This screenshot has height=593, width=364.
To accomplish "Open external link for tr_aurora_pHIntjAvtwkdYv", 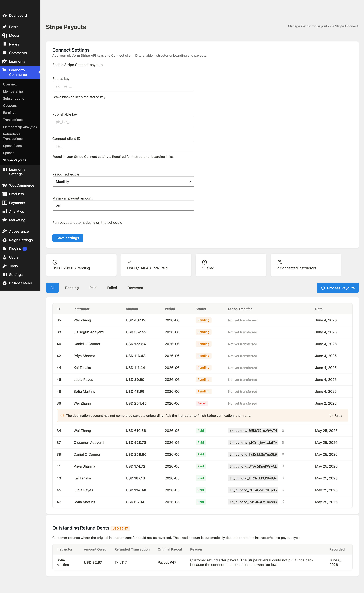I will coord(283,442).
